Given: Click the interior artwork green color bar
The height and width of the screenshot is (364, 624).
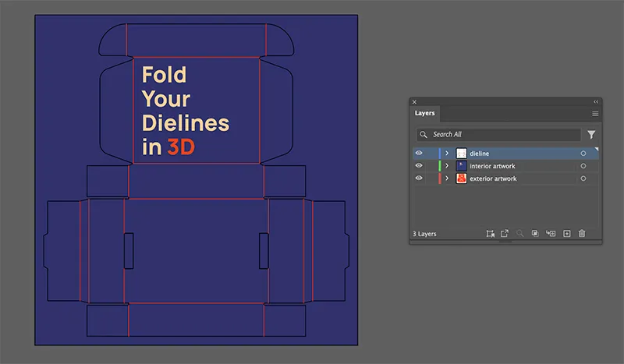Looking at the screenshot, I should (x=440, y=166).
